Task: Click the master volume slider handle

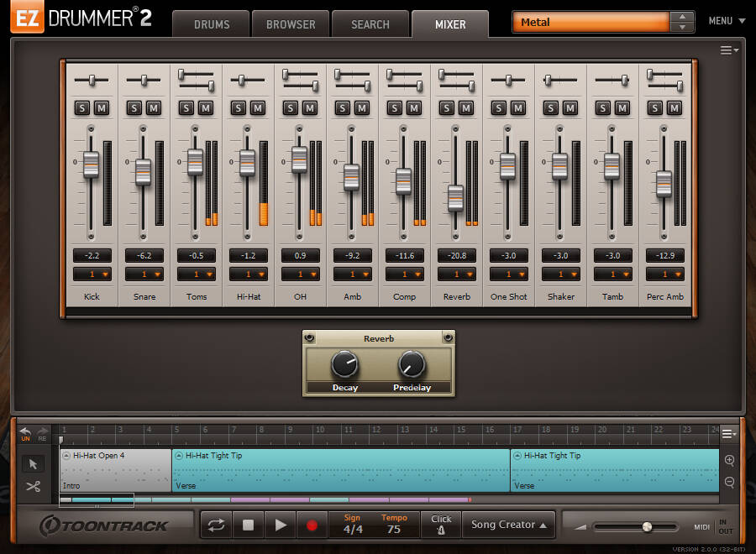Action: pyautogui.click(x=647, y=527)
